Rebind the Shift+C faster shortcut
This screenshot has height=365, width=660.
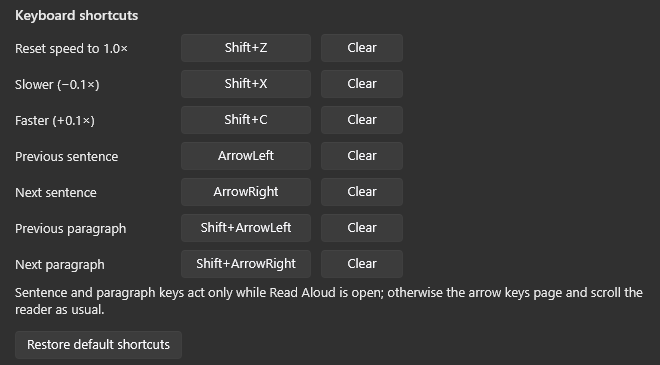(x=246, y=120)
